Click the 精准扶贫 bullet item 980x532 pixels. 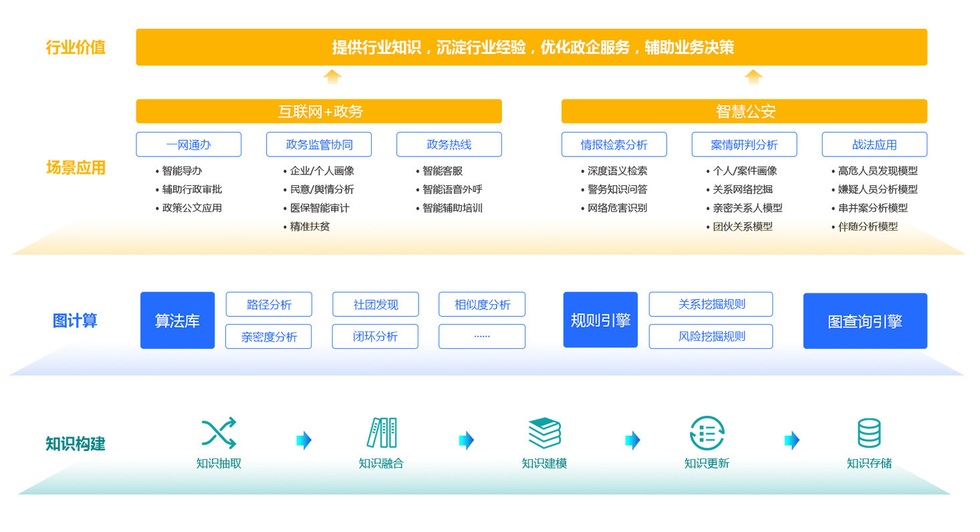310,227
